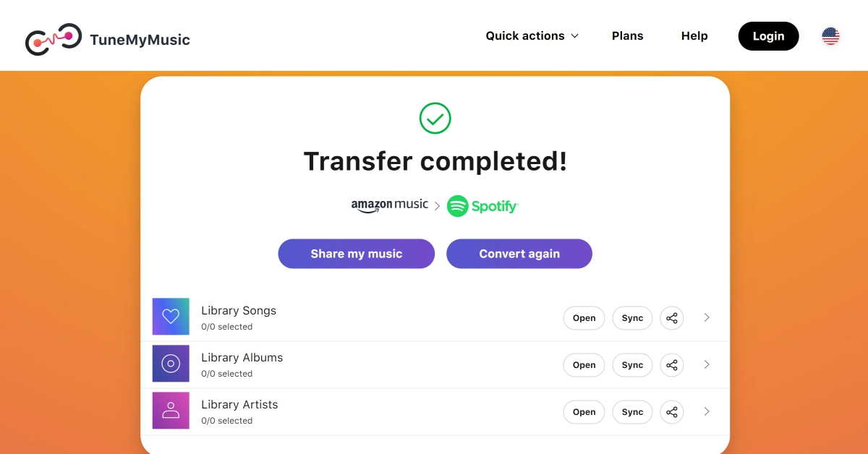Sync the Library Albums row
Viewport: 868px width, 454px height.
click(x=632, y=365)
